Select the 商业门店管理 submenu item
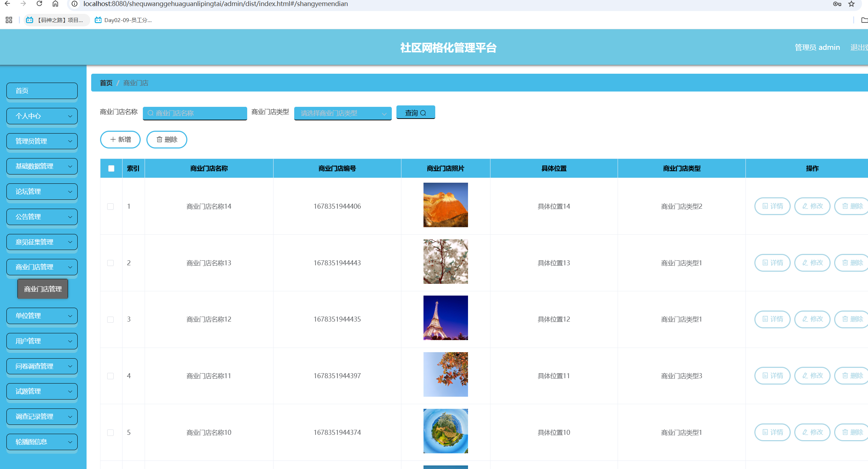 click(x=43, y=289)
